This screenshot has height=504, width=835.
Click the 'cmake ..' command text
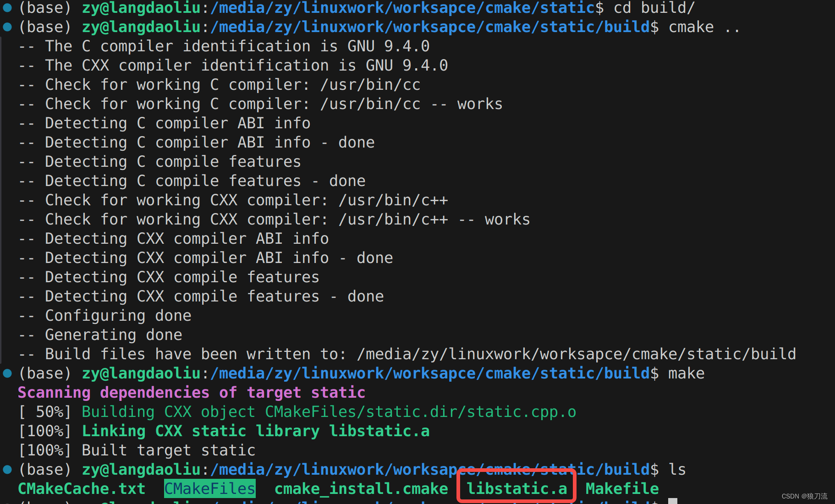pyautogui.click(x=704, y=27)
